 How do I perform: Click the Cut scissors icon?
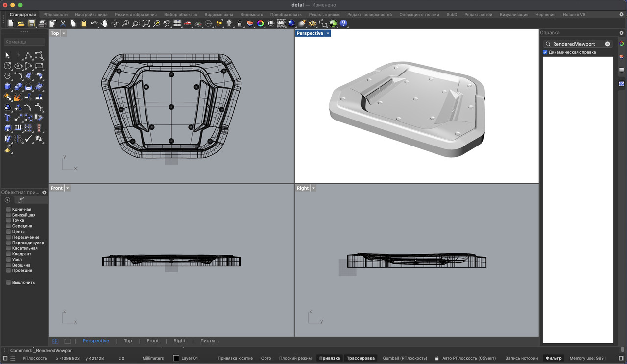click(63, 24)
